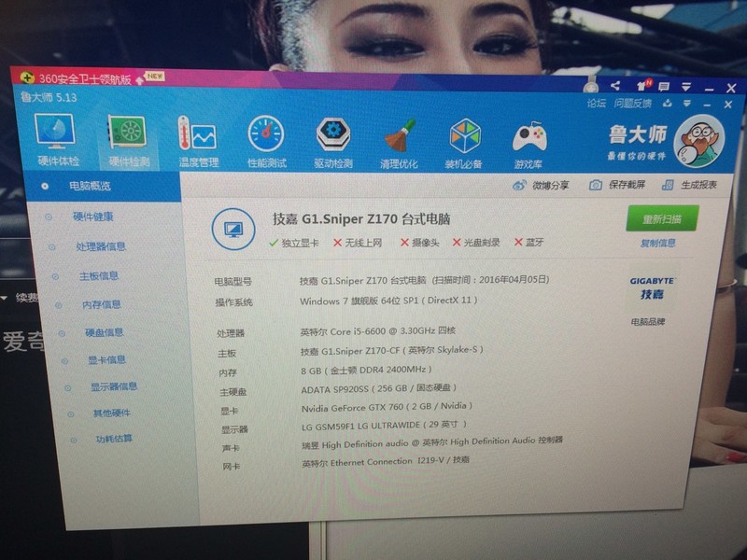Click the High Definition audio sound card value
This screenshot has height=560, width=747.
(x=432, y=442)
